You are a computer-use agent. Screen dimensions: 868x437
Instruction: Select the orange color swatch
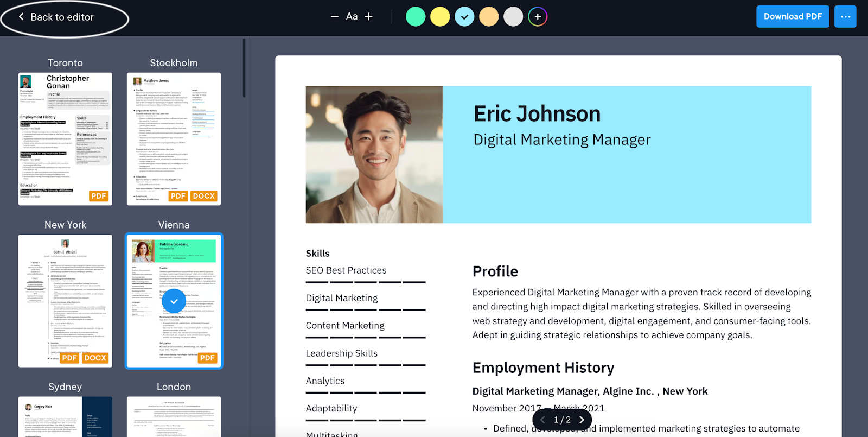point(489,17)
